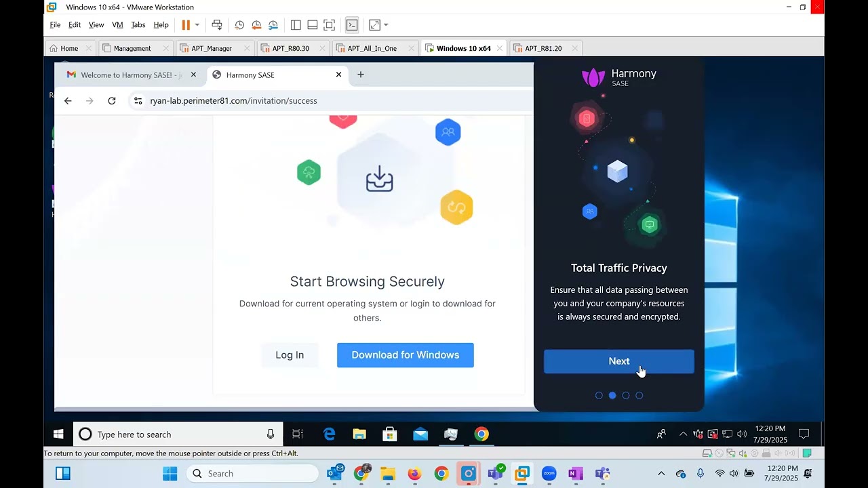868x488 pixels.
Task: Select the second onboarding page dot
Action: point(612,395)
